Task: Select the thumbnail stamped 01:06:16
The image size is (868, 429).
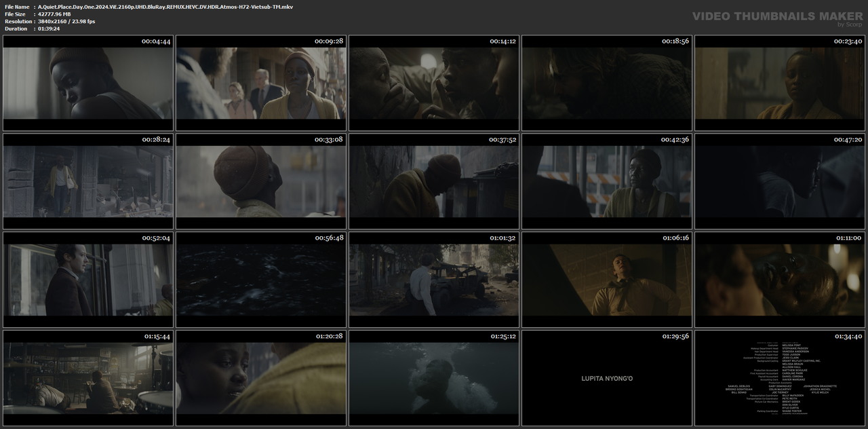Action: (x=607, y=280)
